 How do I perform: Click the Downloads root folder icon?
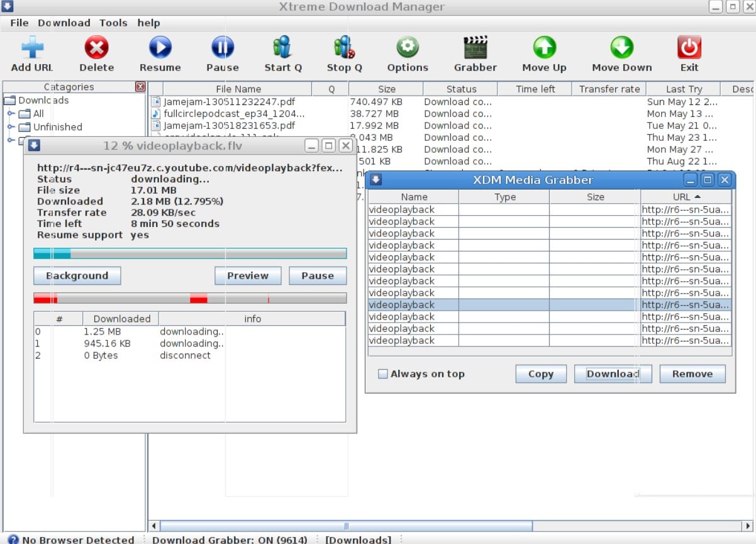click(x=10, y=100)
